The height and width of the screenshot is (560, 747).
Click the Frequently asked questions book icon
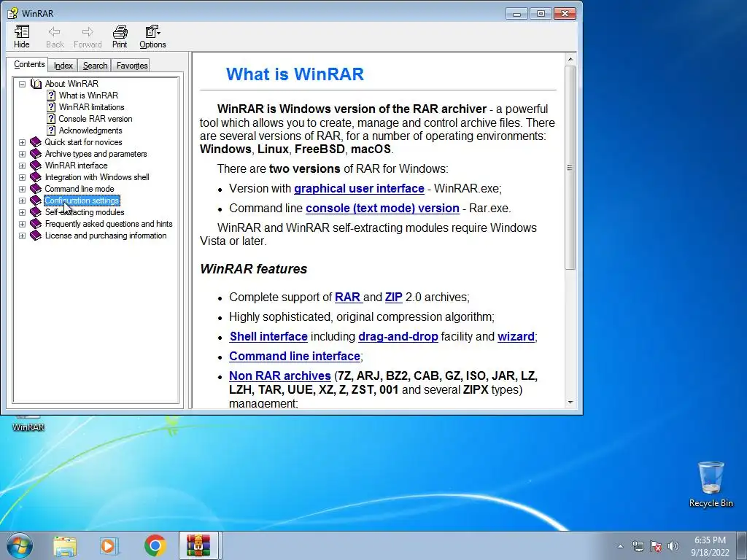click(36, 224)
